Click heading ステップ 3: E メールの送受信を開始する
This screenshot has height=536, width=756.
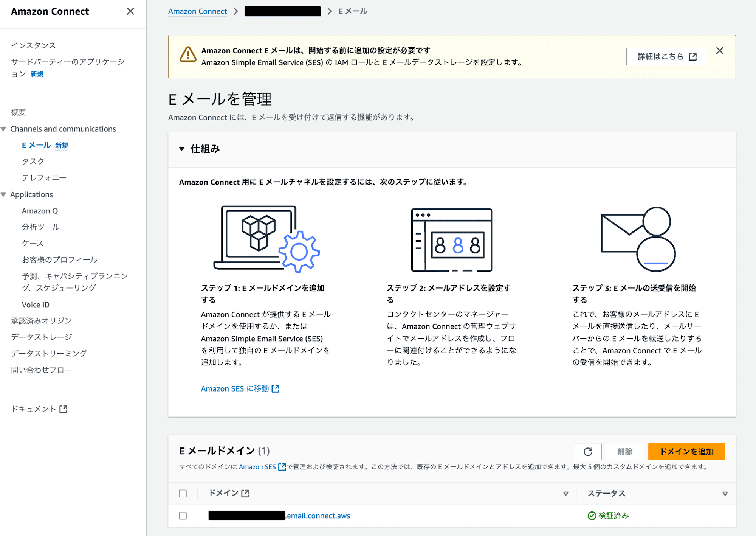pyautogui.click(x=634, y=294)
